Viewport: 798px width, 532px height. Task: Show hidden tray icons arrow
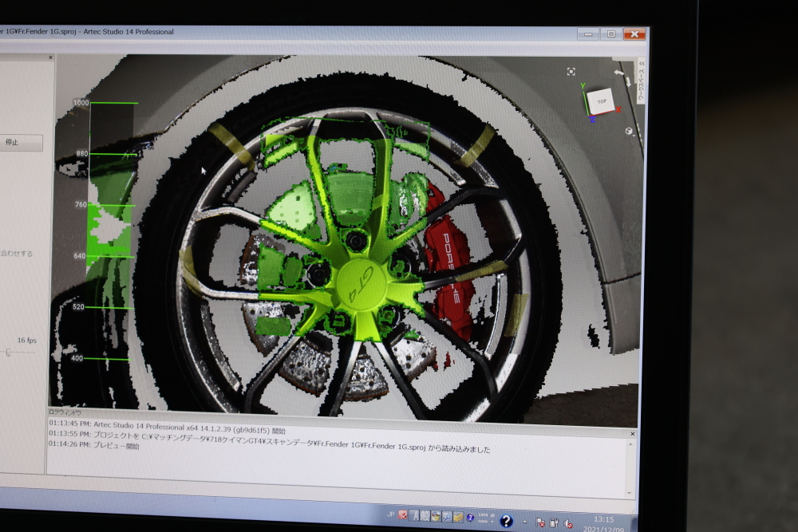(525, 522)
